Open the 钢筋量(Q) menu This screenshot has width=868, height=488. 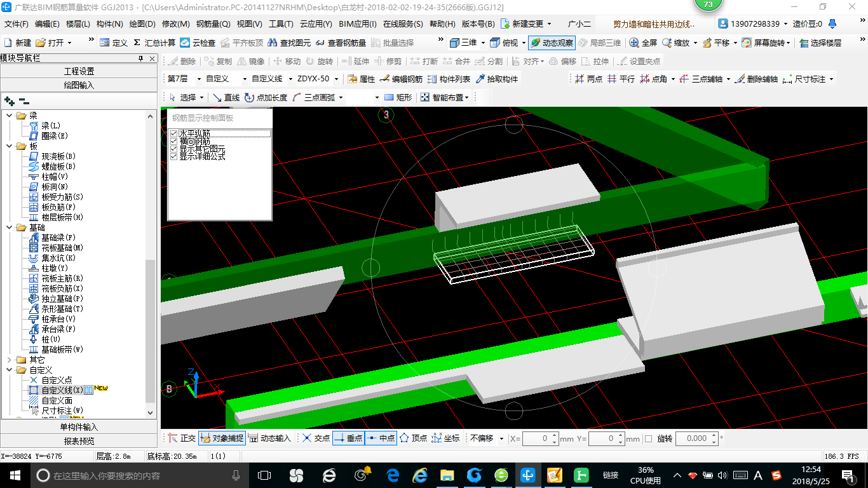point(214,24)
